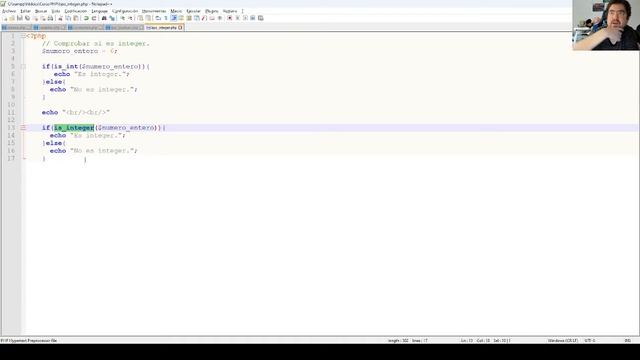Open the Editar menu
The image size is (640, 360).
pos(25,11)
